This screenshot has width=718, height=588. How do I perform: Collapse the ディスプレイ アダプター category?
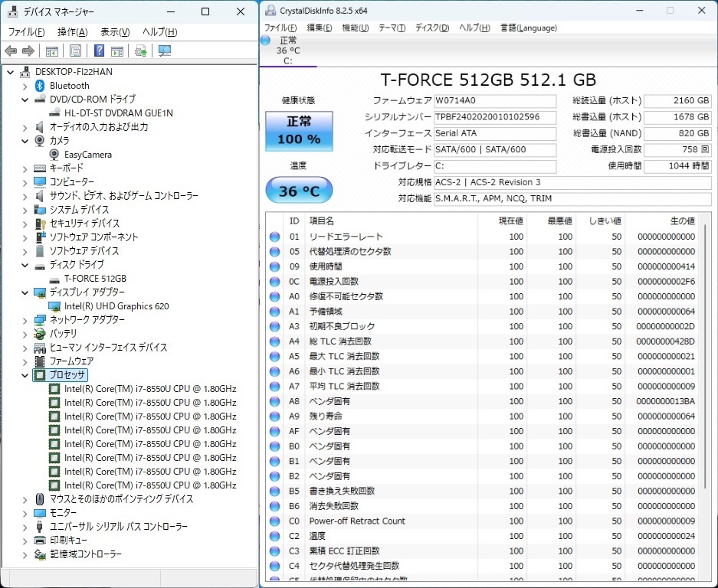pyautogui.click(x=25, y=292)
